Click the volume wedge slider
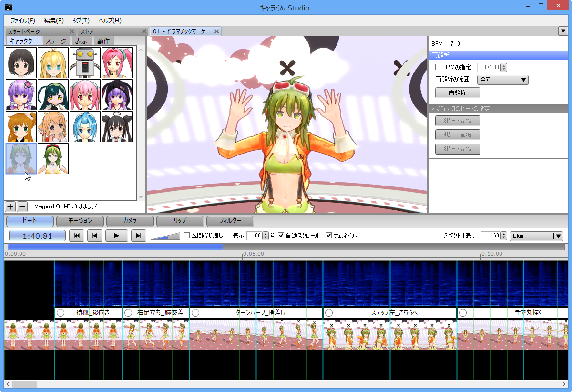The width and height of the screenshot is (572, 392). coord(165,236)
